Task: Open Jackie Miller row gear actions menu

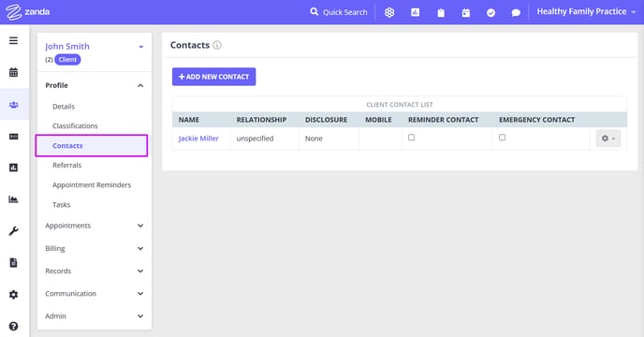Action: tap(607, 139)
